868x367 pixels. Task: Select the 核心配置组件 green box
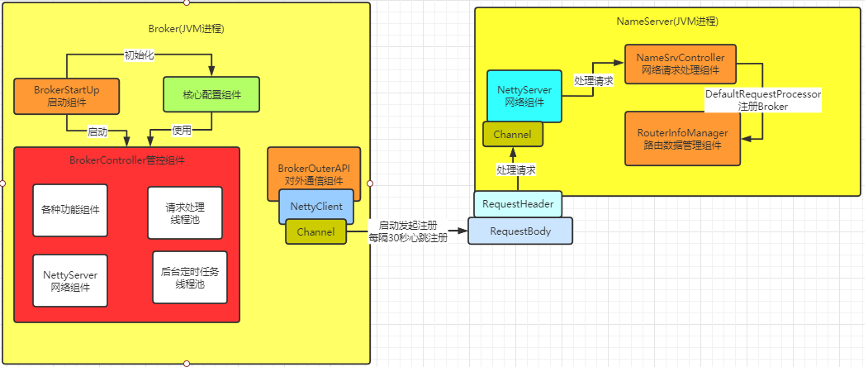211,95
